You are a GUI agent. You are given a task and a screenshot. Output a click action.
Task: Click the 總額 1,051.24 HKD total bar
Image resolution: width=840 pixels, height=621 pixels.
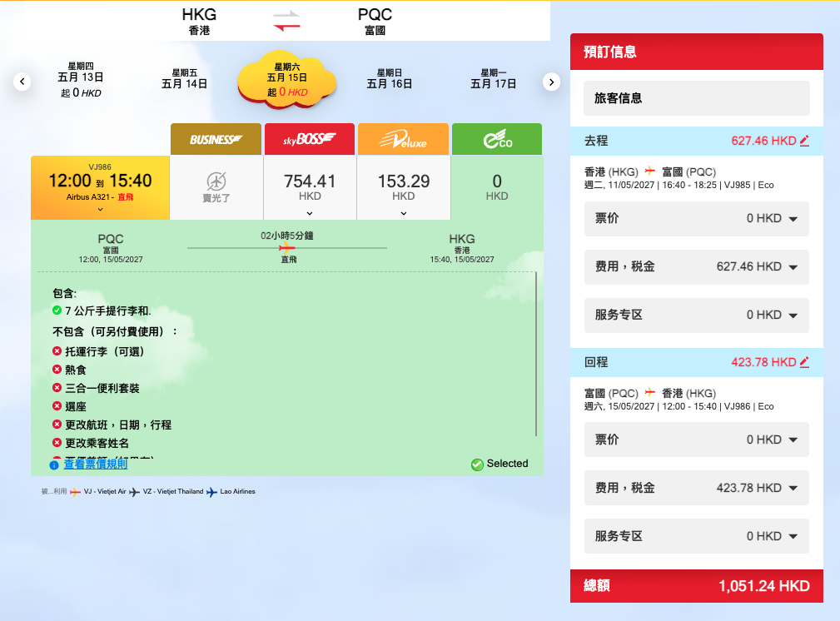697,586
